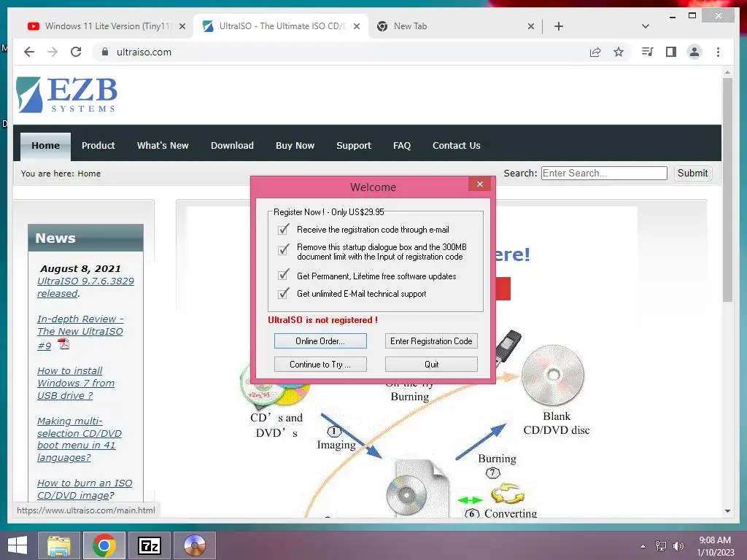Open the Home nav item
The image size is (747, 560).
pyautogui.click(x=45, y=145)
